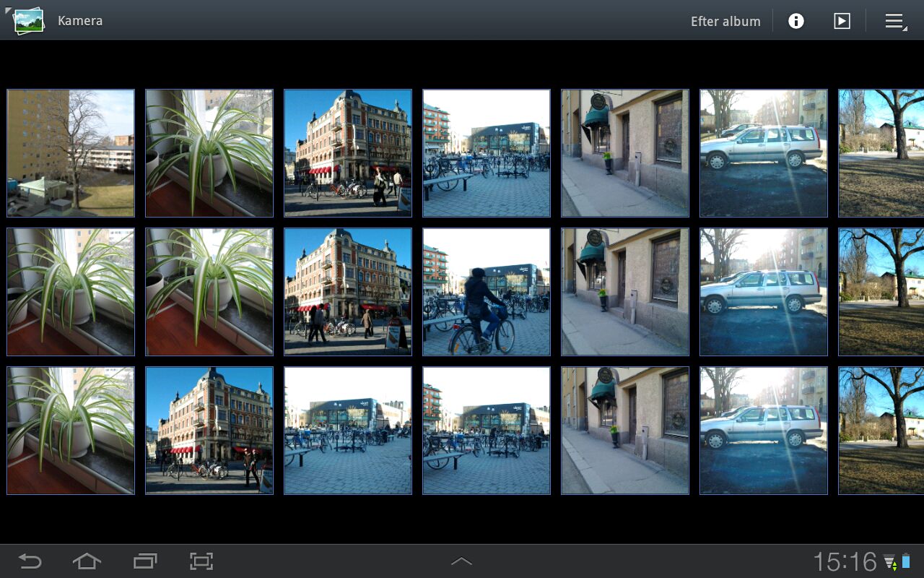Screen dimensions: 924x578
Task: Open the cyclist riding past bike racks photo
Action: 487,292
